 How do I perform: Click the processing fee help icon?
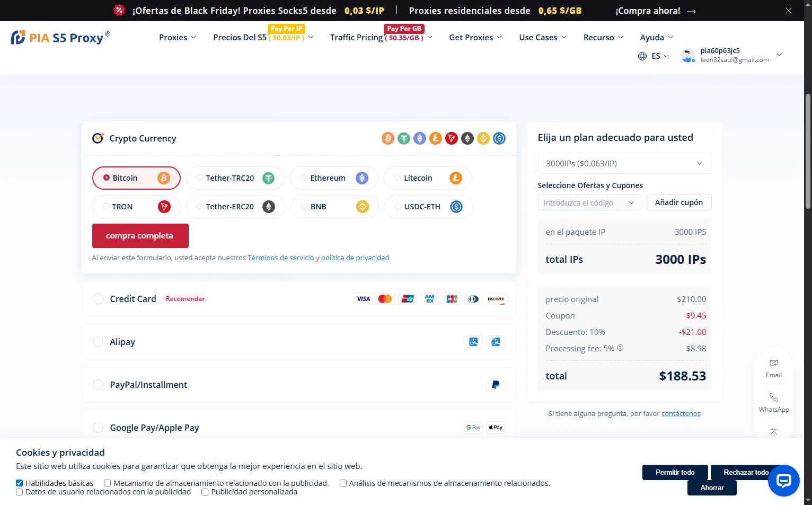(x=620, y=348)
